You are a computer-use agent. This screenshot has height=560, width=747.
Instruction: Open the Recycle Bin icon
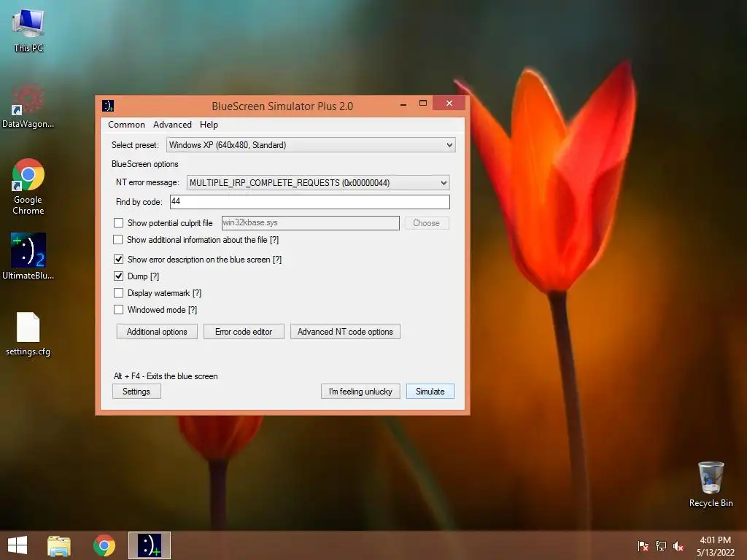(711, 484)
